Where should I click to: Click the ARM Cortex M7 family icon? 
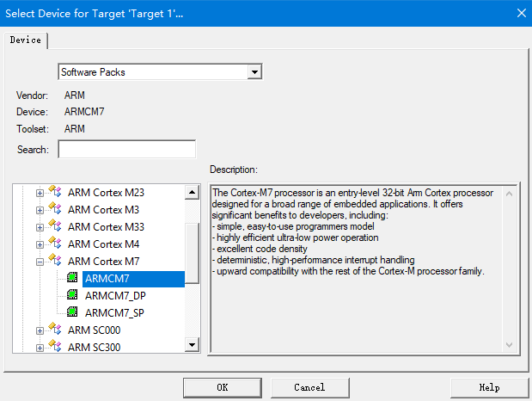coord(55,261)
